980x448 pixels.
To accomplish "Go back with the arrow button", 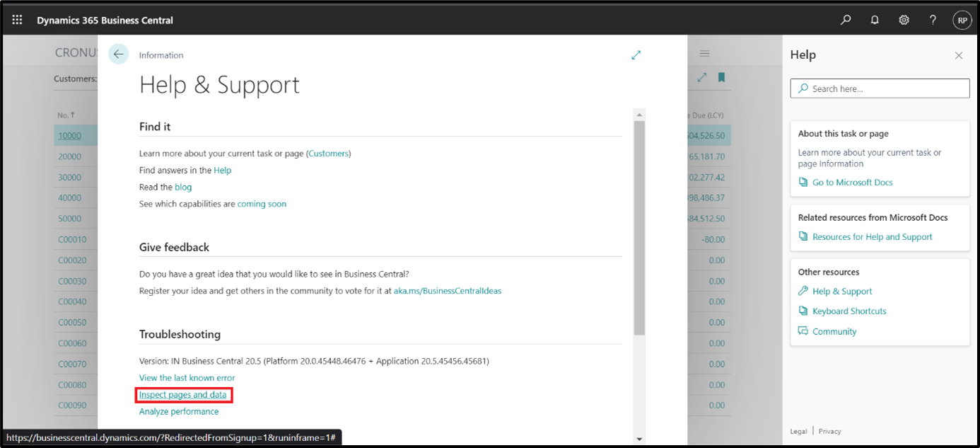I will point(118,54).
